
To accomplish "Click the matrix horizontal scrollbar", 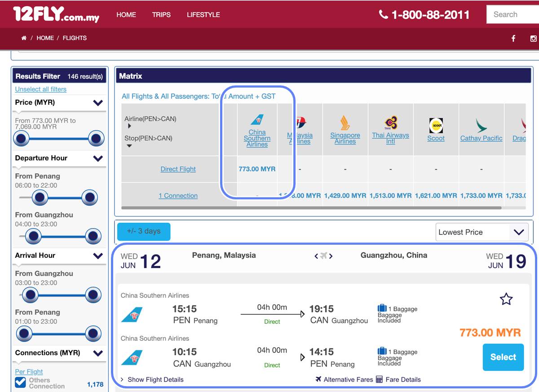I will (x=311, y=208).
